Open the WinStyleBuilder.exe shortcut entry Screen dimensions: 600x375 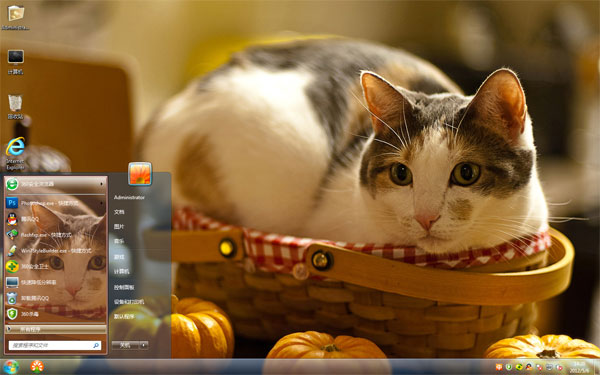pos(55,251)
